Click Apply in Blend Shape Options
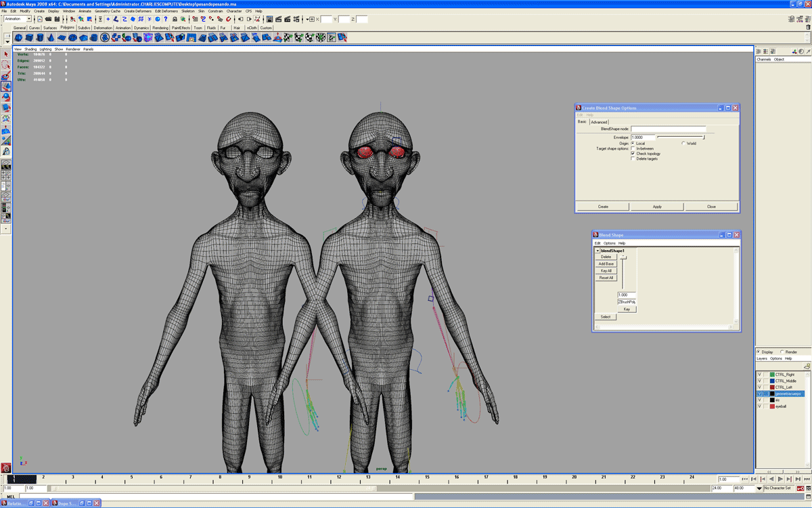812x508 pixels. [x=657, y=207]
